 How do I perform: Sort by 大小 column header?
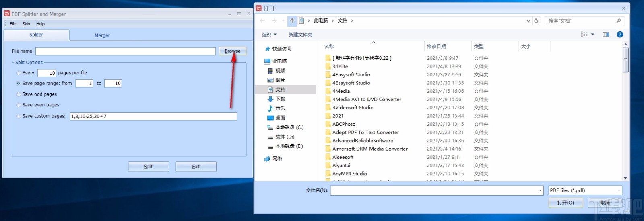526,47
